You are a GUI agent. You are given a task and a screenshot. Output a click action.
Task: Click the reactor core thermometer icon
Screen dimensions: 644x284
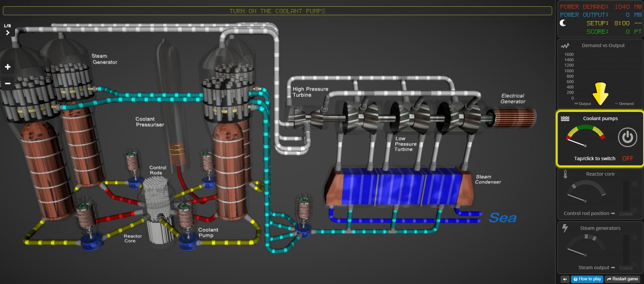pyautogui.click(x=565, y=174)
